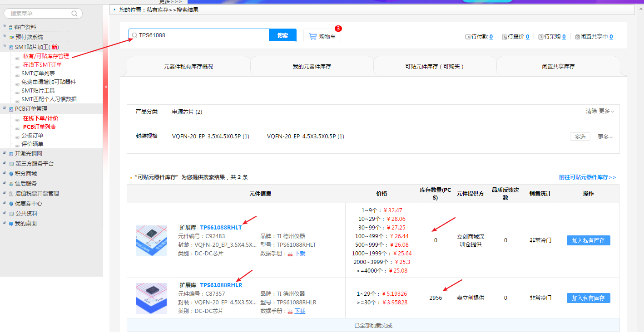Screen dimensions: 644x332
Task: Follow the 前往可贴元器件库存 link
Action: click(587, 177)
